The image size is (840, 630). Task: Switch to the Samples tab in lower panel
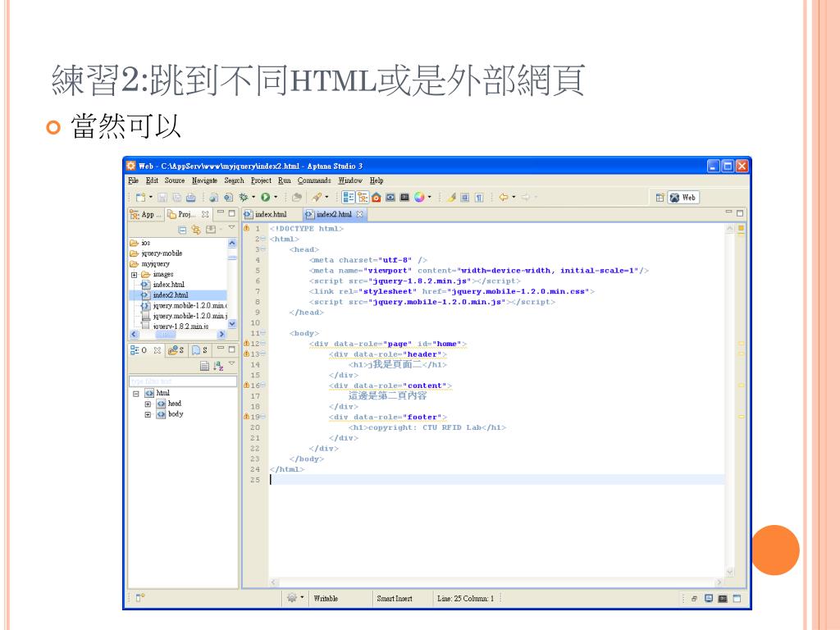(176, 350)
